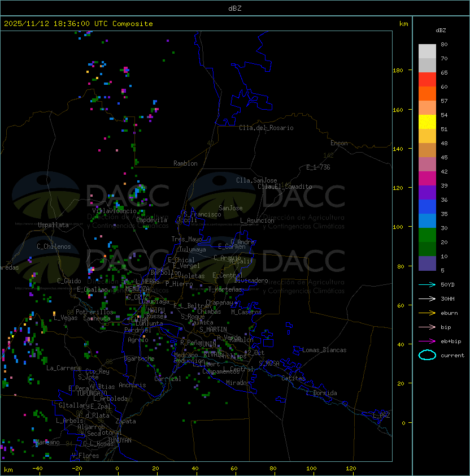Viewport: 470px width, 476px height.
Task: Pick the yellow 51-54 dBZ color swatch
Action: tap(427, 122)
